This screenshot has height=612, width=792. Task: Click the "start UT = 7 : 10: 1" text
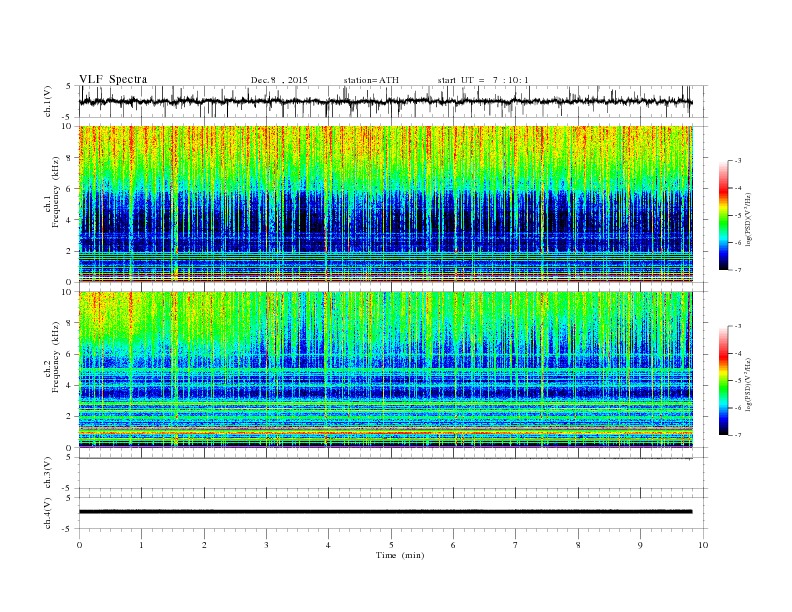pos(483,80)
